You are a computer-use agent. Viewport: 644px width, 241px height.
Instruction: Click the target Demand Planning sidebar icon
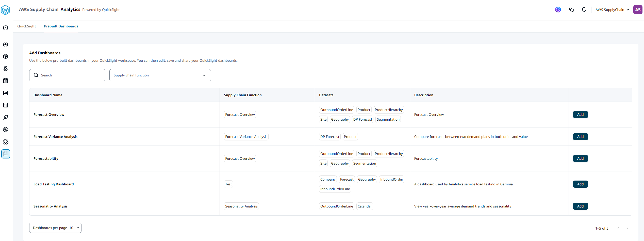(x=6, y=130)
